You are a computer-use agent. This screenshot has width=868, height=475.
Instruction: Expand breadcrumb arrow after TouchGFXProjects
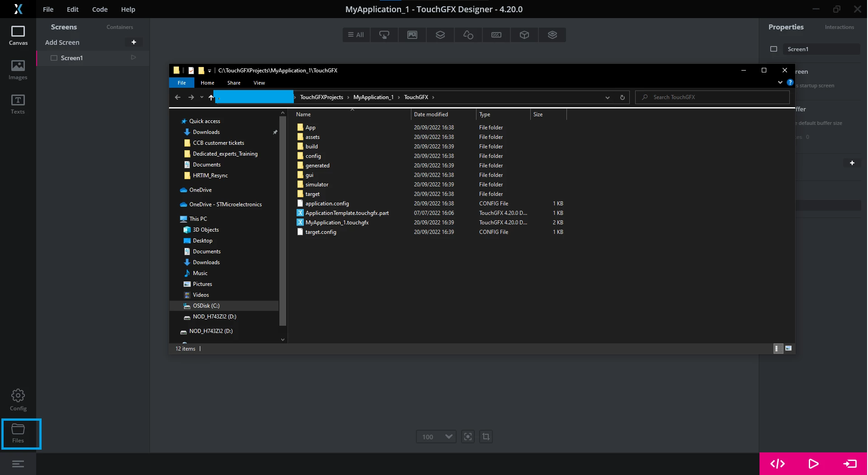coord(348,97)
